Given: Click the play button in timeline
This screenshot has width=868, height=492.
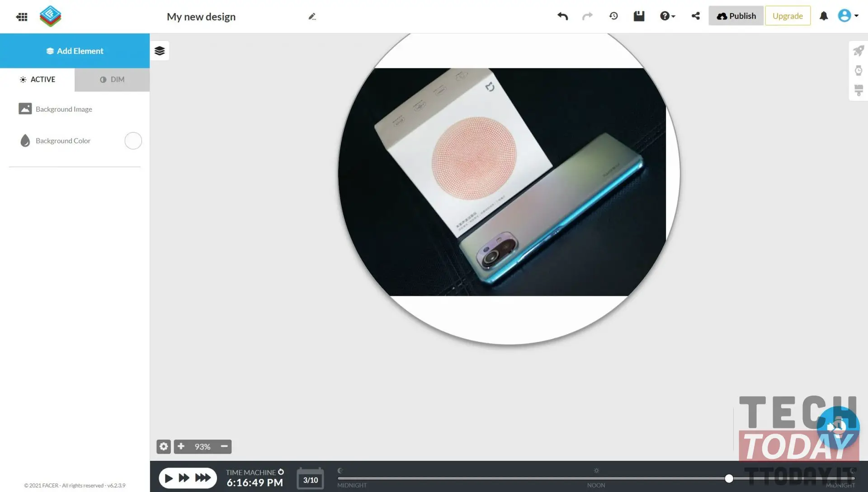Looking at the screenshot, I should coord(168,477).
